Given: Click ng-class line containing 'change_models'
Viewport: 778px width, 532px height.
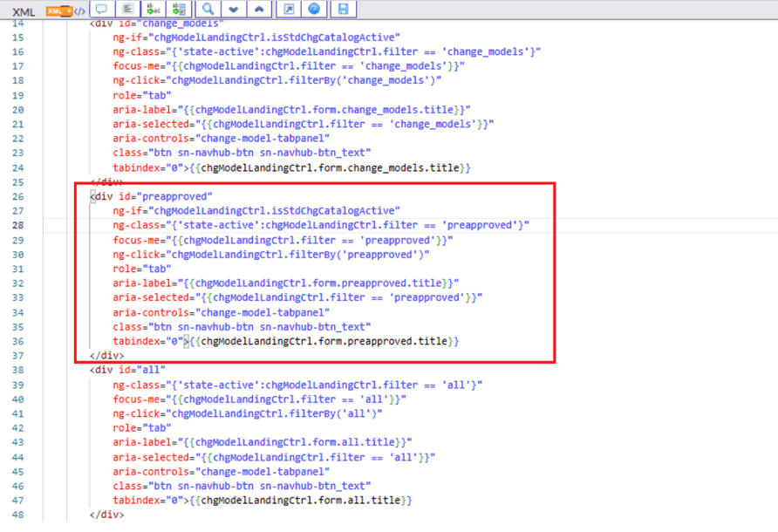Looking at the screenshot, I should 326,52.
